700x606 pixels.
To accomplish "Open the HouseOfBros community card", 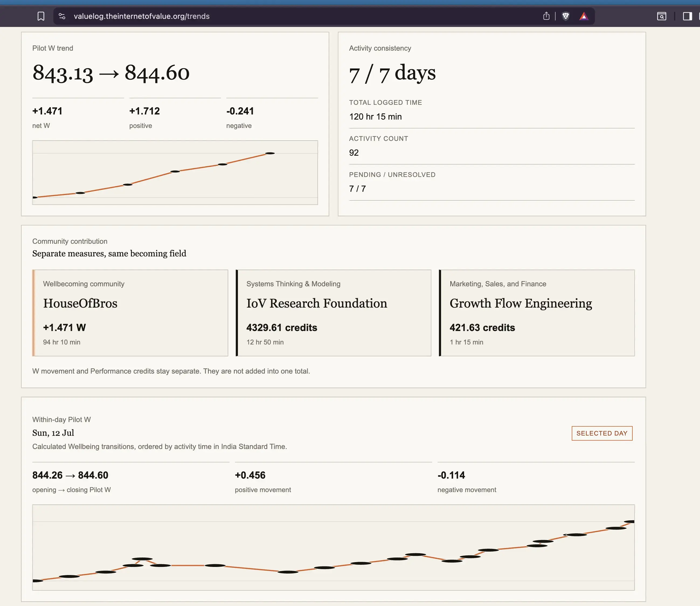I will (x=130, y=313).
